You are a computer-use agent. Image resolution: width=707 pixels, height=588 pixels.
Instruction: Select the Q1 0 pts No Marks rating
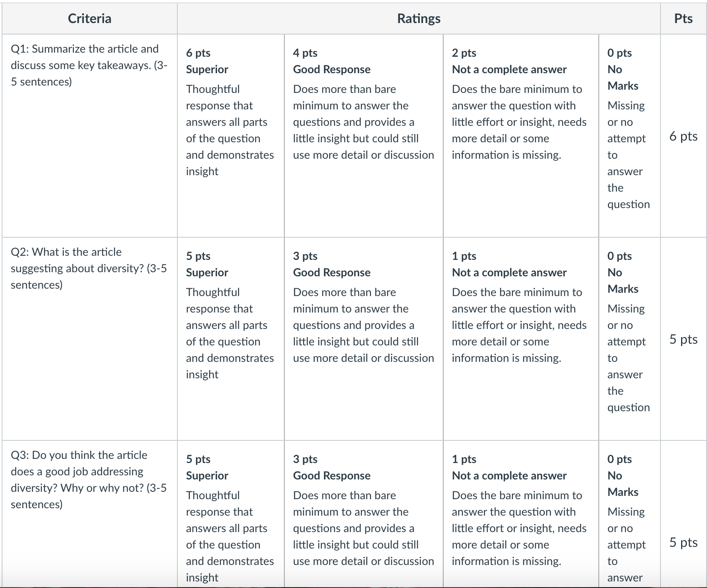(x=629, y=136)
